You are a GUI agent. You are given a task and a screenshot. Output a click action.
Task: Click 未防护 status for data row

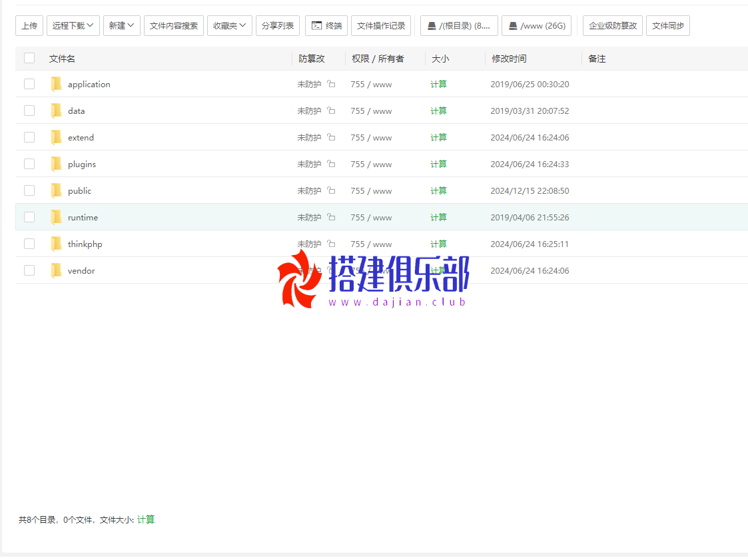pyautogui.click(x=309, y=111)
